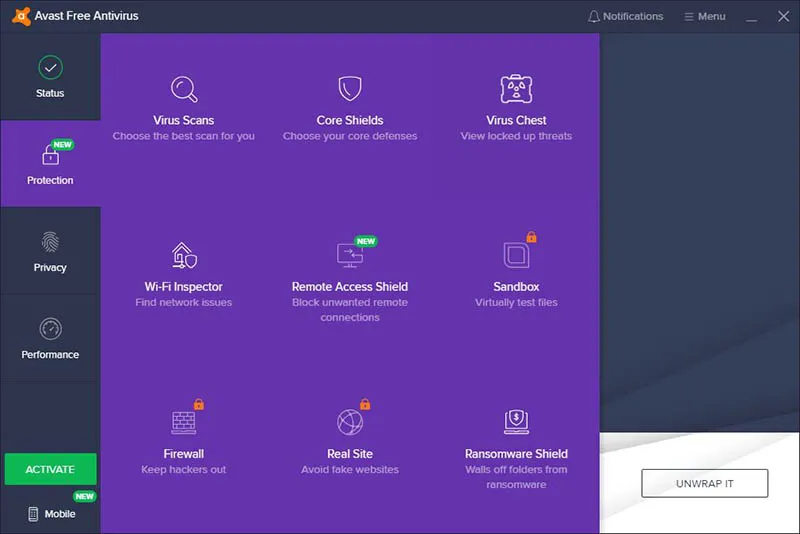Open the Notifications bell
The height and width of the screenshot is (534, 800).
click(x=625, y=16)
